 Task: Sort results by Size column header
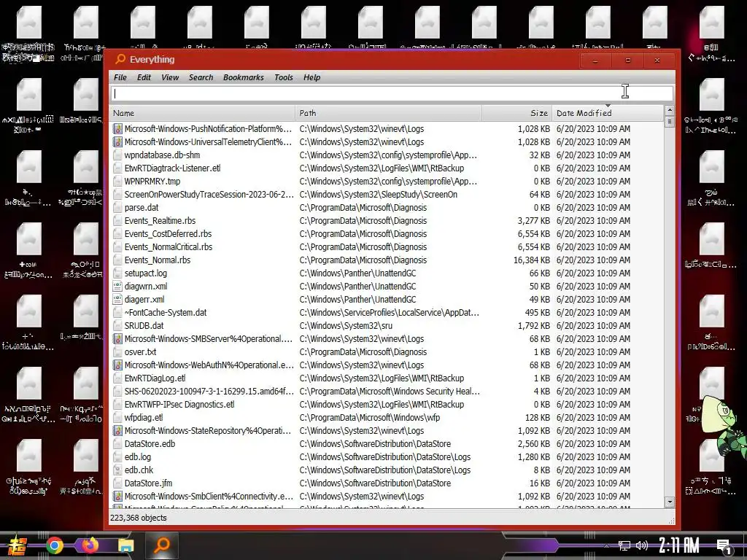[517, 113]
